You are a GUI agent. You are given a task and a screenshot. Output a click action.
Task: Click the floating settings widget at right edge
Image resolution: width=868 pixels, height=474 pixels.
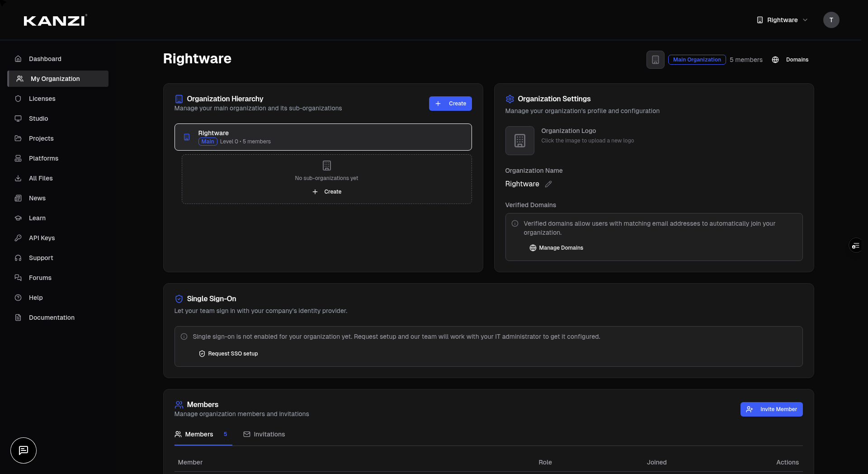tap(856, 246)
